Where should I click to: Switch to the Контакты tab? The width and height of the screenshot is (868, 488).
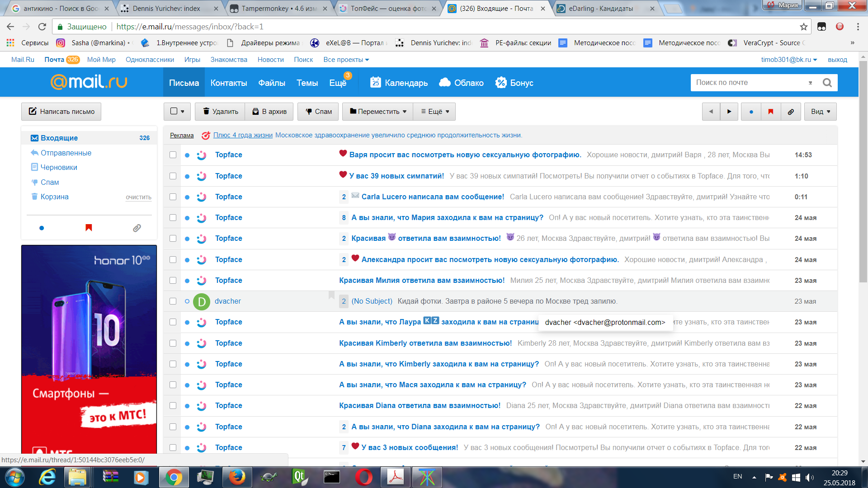point(228,83)
